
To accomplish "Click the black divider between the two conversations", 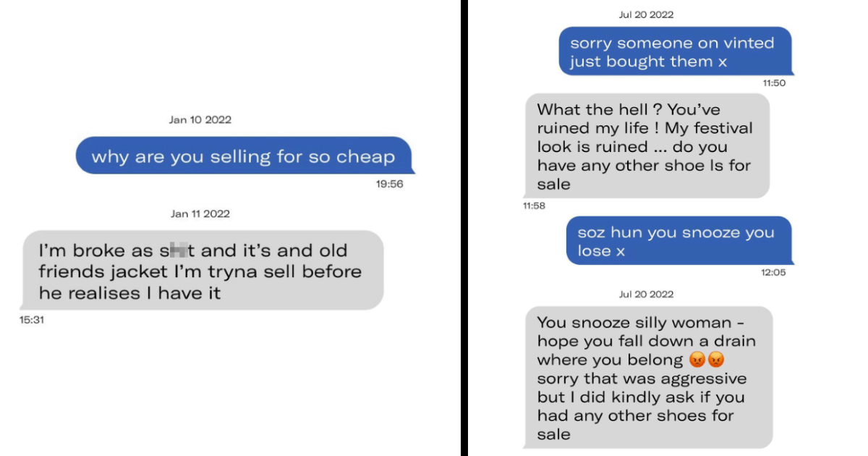I will (x=464, y=228).
